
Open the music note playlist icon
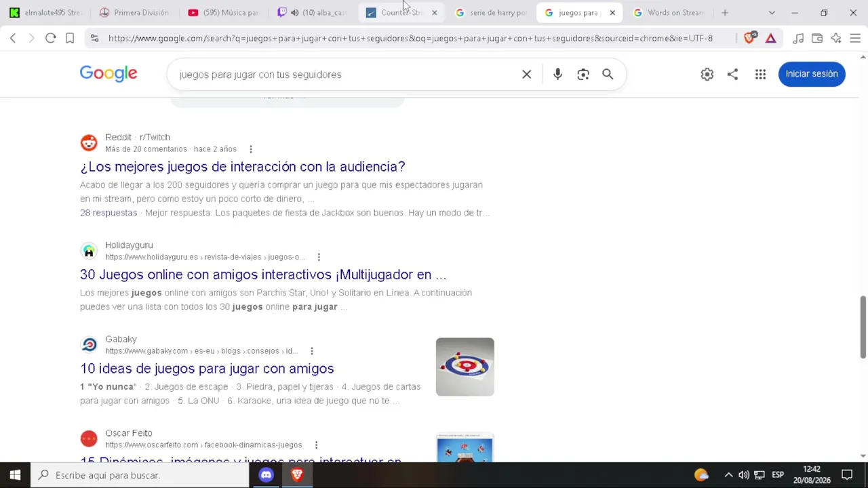[798, 39]
